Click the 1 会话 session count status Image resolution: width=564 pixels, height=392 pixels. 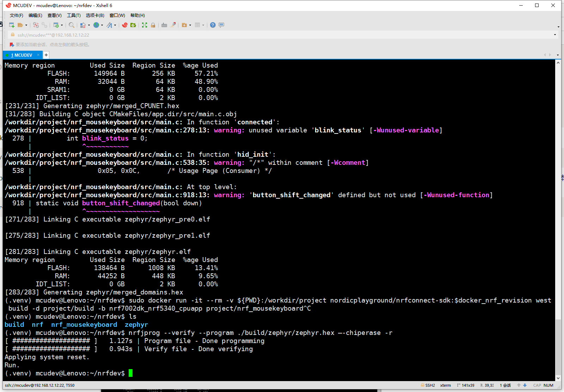pyautogui.click(x=505, y=385)
